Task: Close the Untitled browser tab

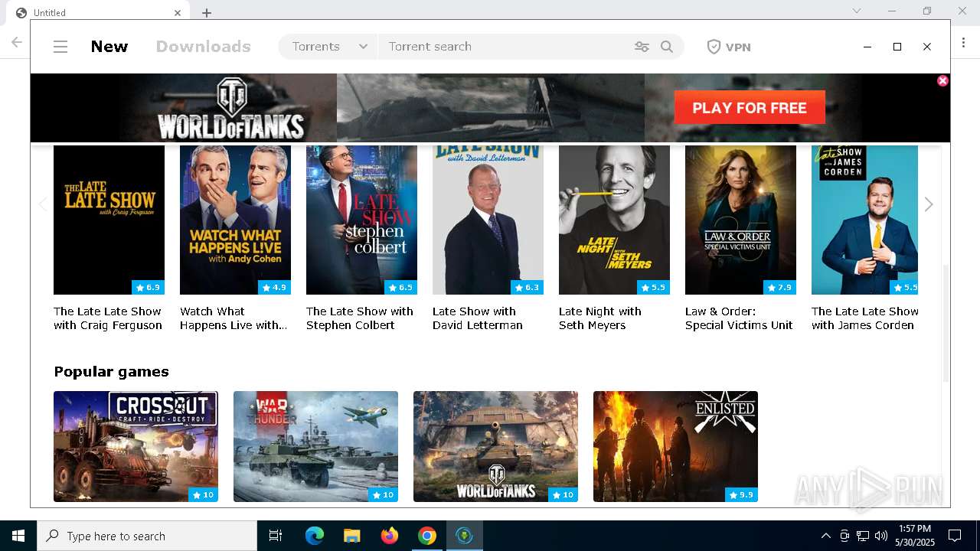Action: pos(178,12)
